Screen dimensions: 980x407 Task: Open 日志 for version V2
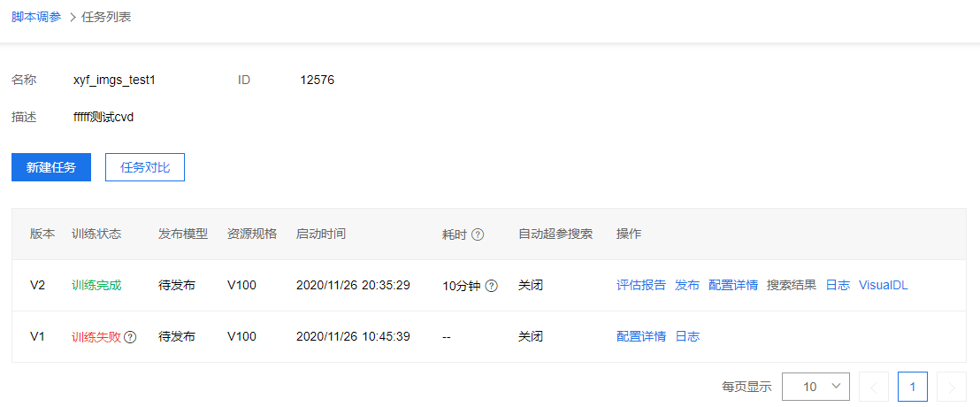click(838, 285)
